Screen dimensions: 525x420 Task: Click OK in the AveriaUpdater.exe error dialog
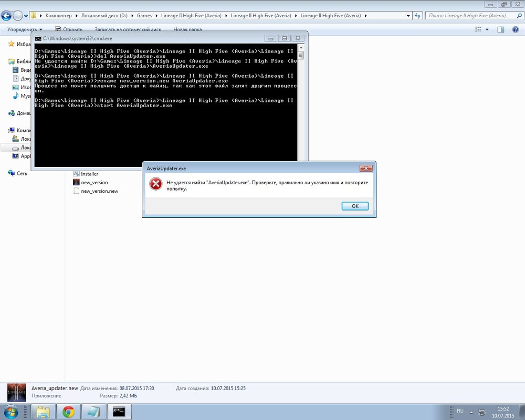(355, 206)
